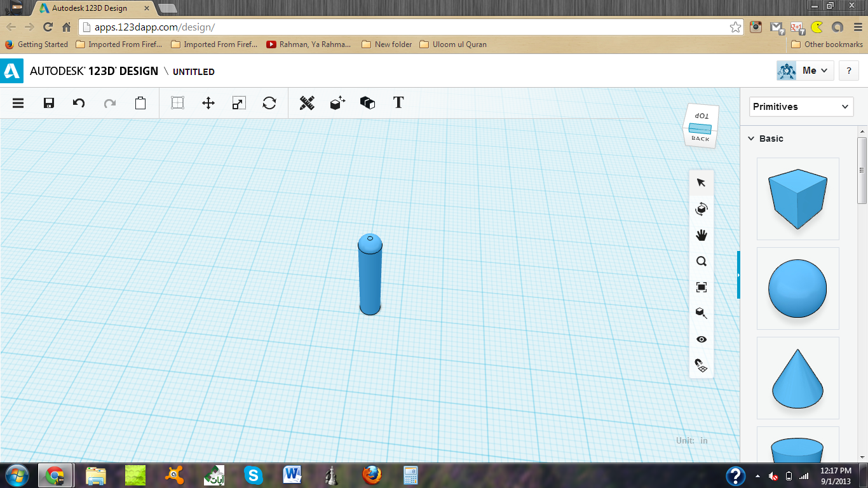
Task: Open the view material cube icon
Action: [702, 313]
